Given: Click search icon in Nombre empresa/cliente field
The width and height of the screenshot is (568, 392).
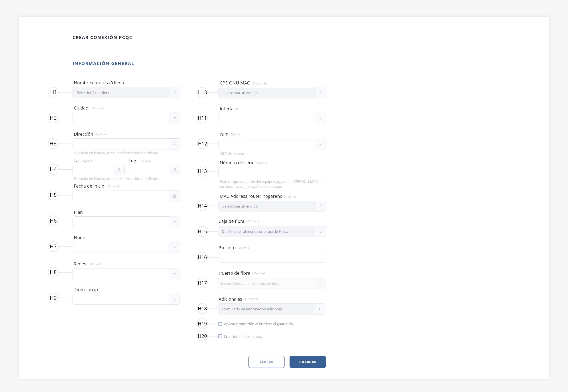Looking at the screenshot, I should 174,93.
